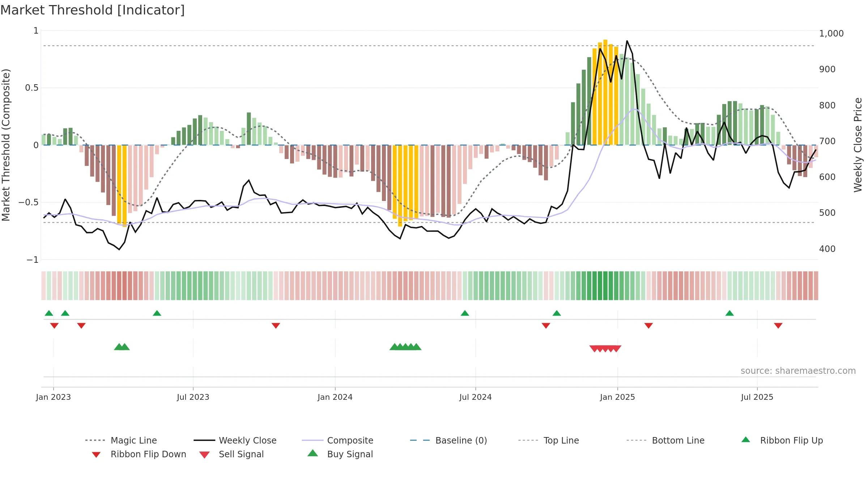
Task: Click the Jan 2024 x-axis label
Action: 335,397
